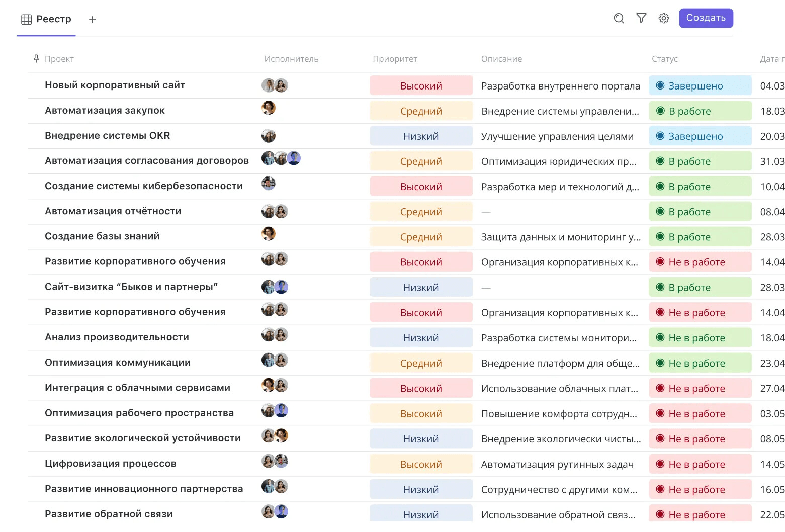Viewport: 785px width, 532px height.
Task: Open the Низкий priority for Внедрение системы OKR
Action: pos(421,136)
